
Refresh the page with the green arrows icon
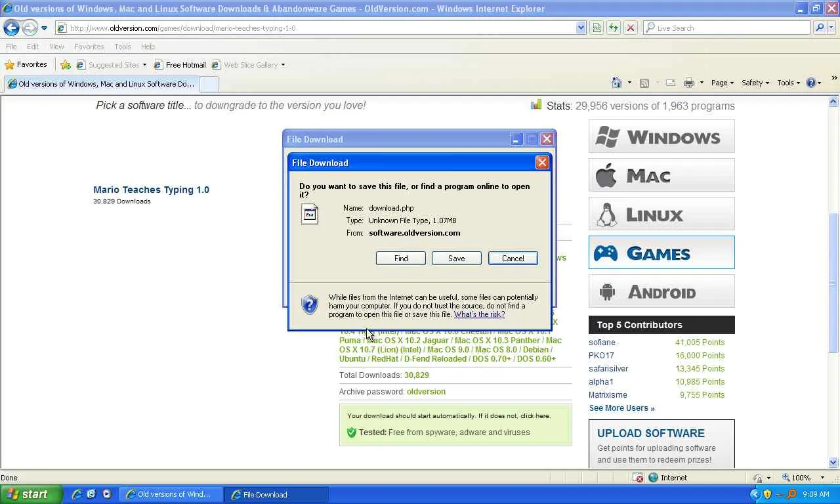coord(614,28)
